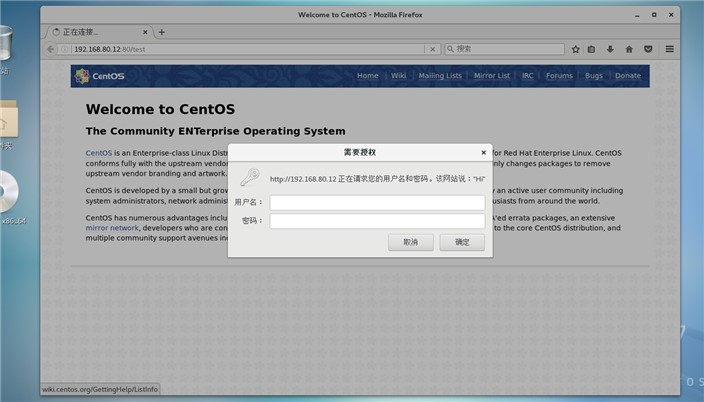
Task: Click the CentOS logo in page header
Action: [x=100, y=76]
